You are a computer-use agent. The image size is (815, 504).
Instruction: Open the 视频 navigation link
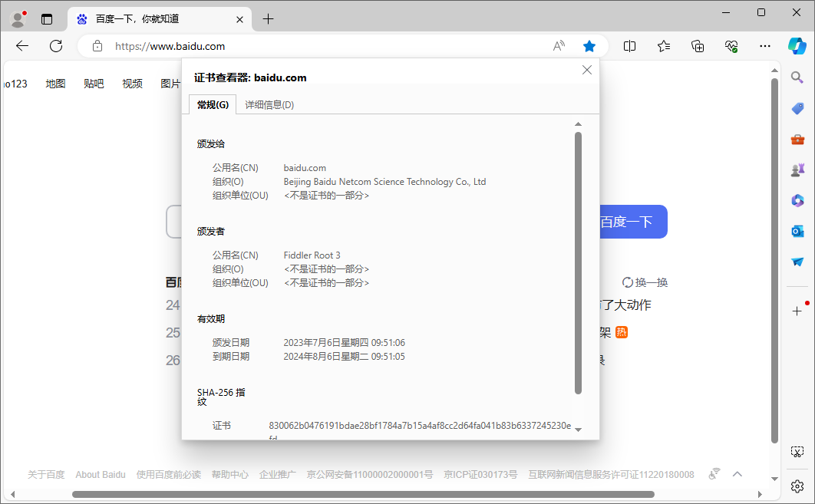click(133, 84)
